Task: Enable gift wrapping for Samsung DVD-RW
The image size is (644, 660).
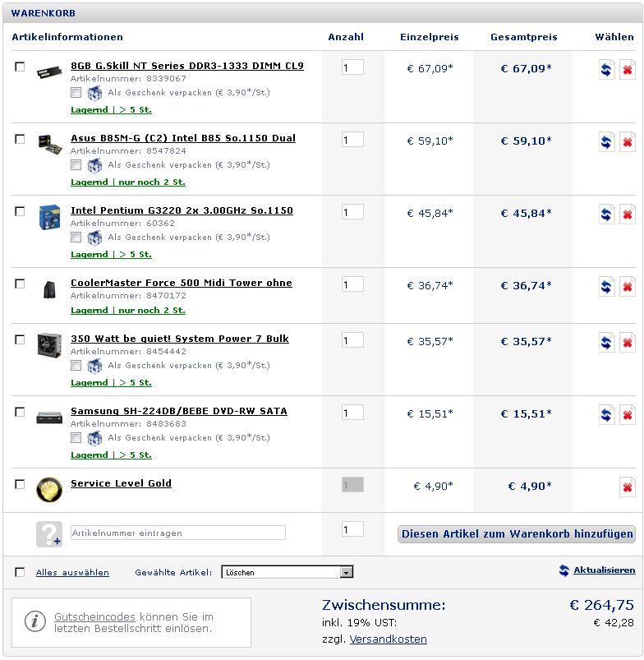Action: [x=76, y=438]
